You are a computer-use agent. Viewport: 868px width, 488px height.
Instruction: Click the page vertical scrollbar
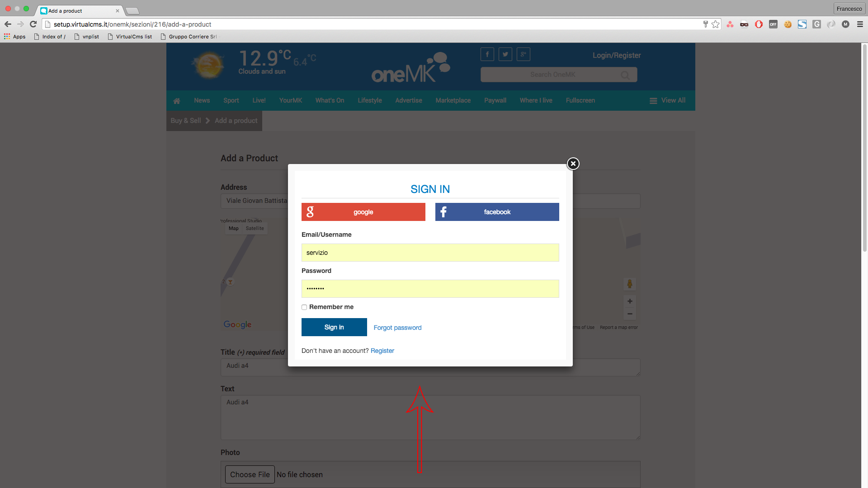point(864,149)
